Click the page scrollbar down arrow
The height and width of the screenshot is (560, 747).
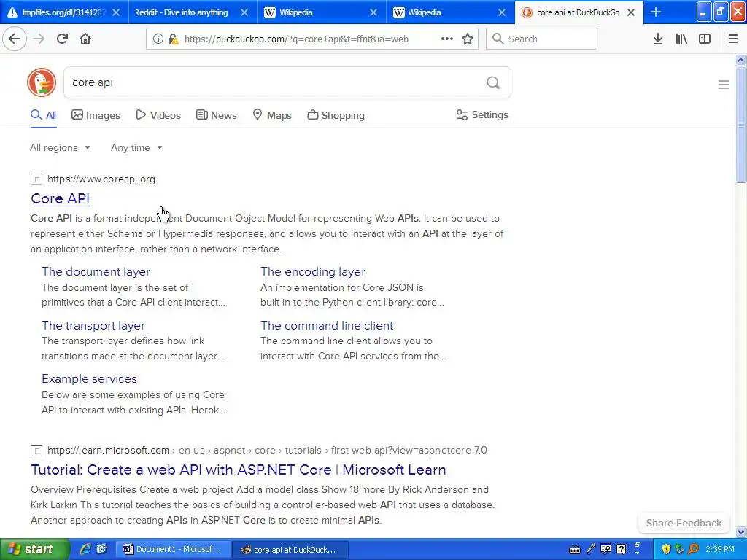click(740, 532)
